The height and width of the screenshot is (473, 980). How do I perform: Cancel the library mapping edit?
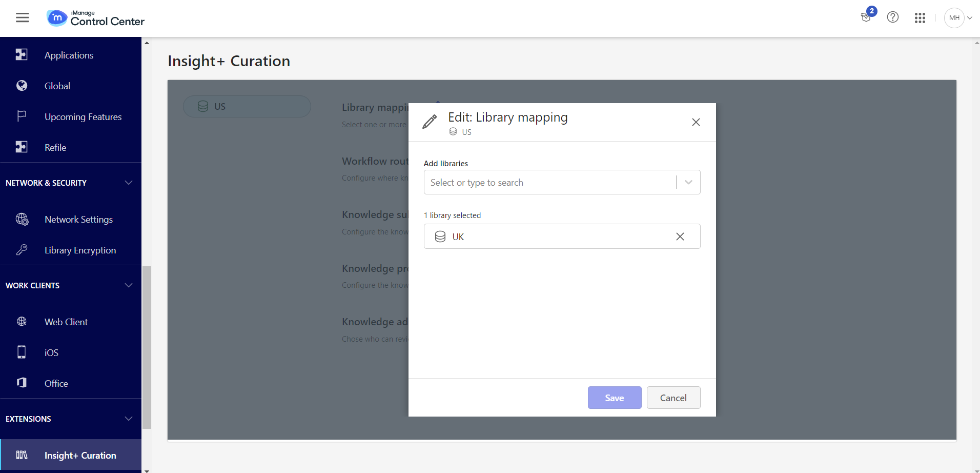click(x=673, y=398)
